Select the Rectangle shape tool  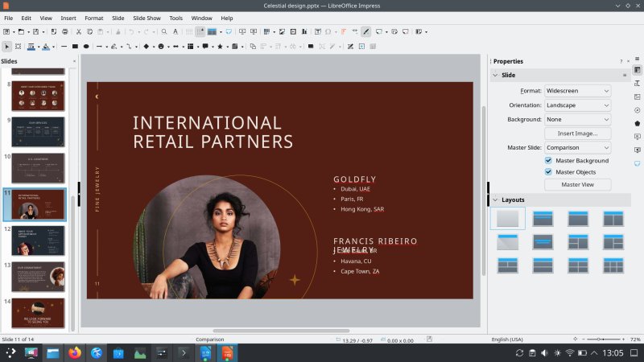pos(75,46)
